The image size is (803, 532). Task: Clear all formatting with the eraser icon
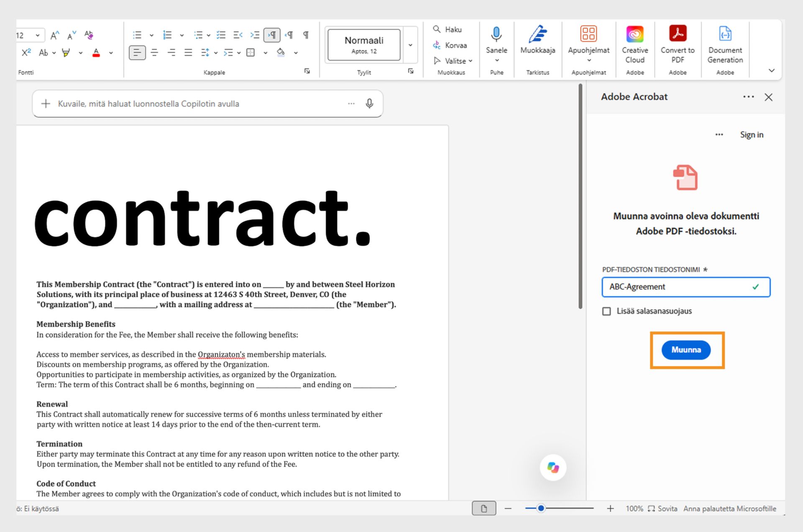89,35
